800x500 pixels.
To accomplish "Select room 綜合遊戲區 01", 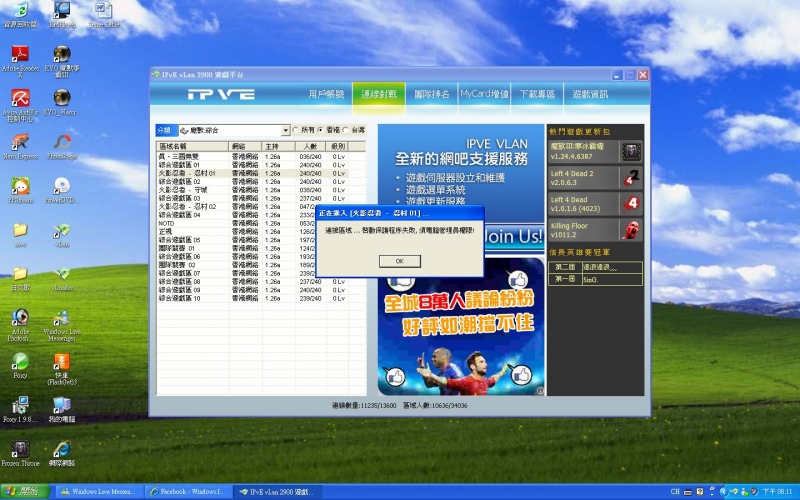I will pyautogui.click(x=261, y=165).
